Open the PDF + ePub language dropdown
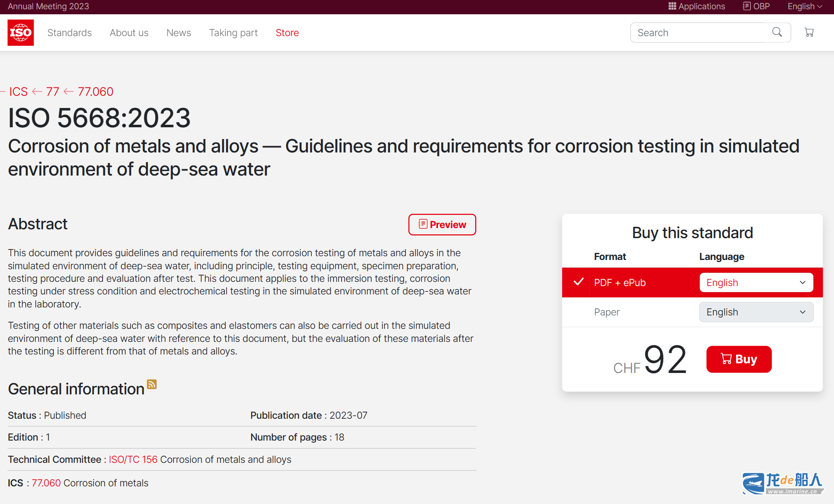 click(756, 283)
